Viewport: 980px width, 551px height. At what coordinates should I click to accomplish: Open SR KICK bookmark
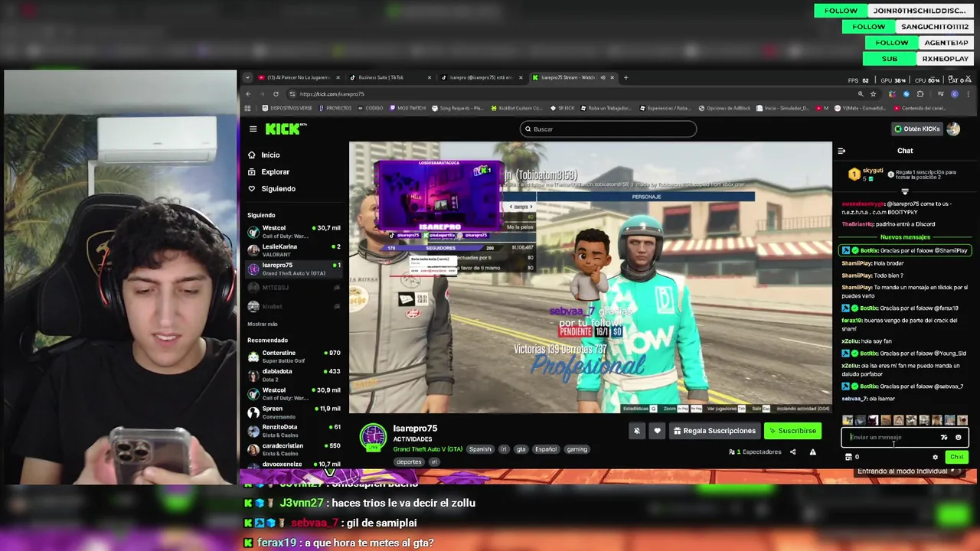[562, 108]
